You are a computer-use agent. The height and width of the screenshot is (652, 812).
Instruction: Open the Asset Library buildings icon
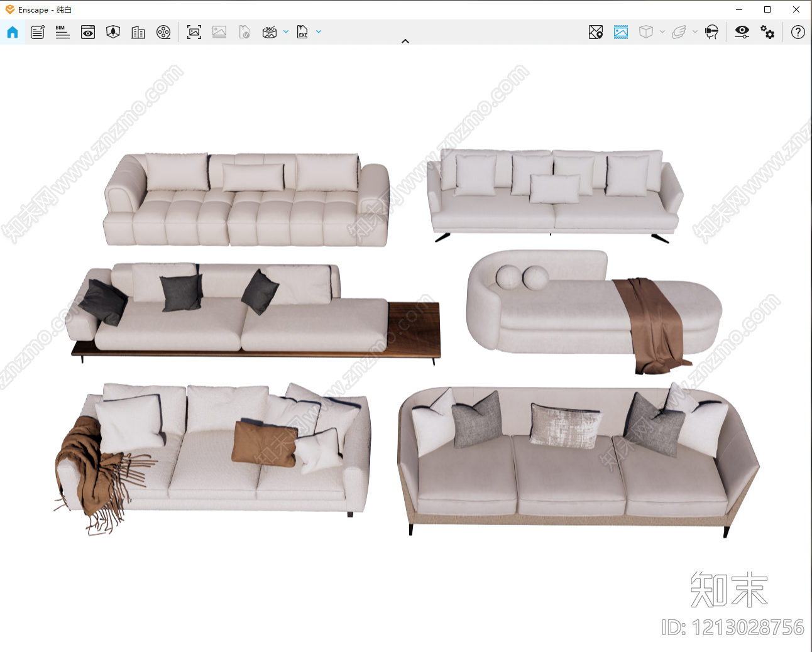coord(138,32)
